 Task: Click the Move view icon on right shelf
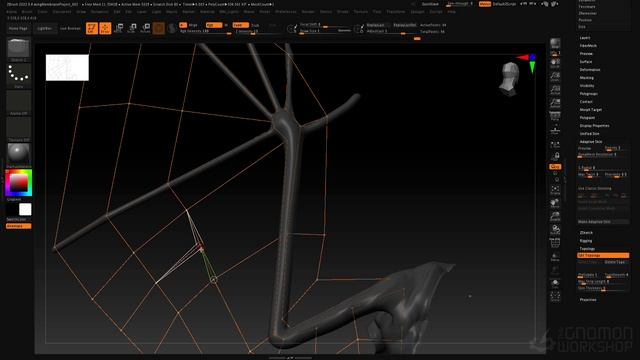click(555, 203)
